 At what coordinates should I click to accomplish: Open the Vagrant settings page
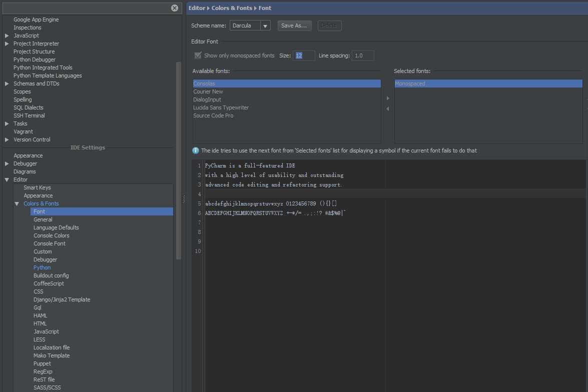(x=23, y=131)
